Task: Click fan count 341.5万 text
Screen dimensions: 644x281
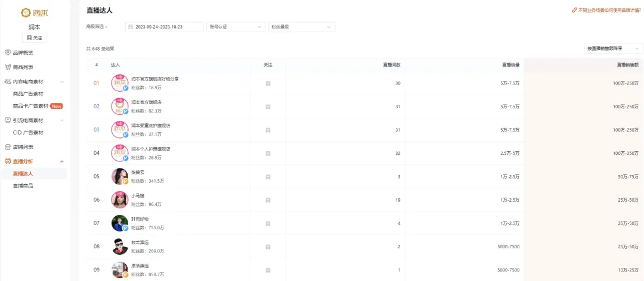Action: tap(156, 181)
